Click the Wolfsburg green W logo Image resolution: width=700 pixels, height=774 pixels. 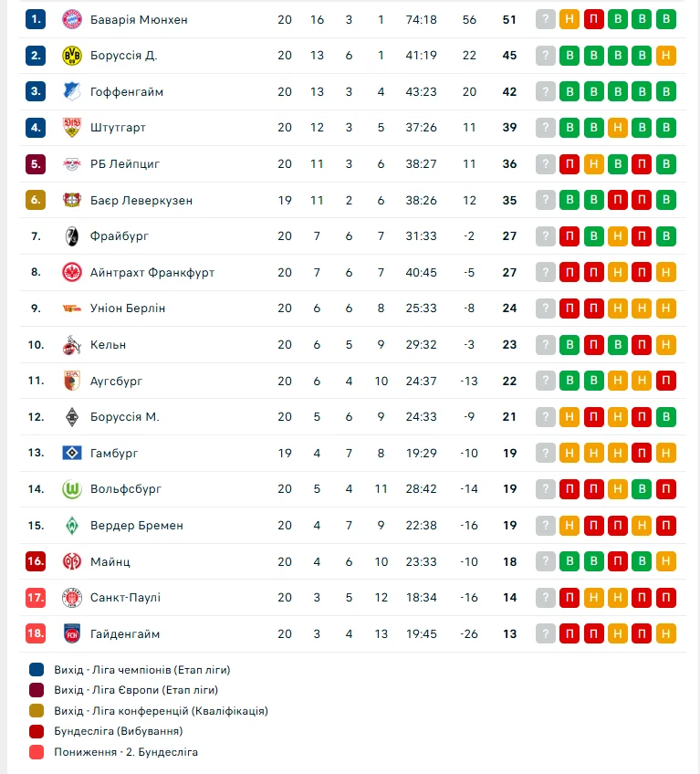pos(72,489)
